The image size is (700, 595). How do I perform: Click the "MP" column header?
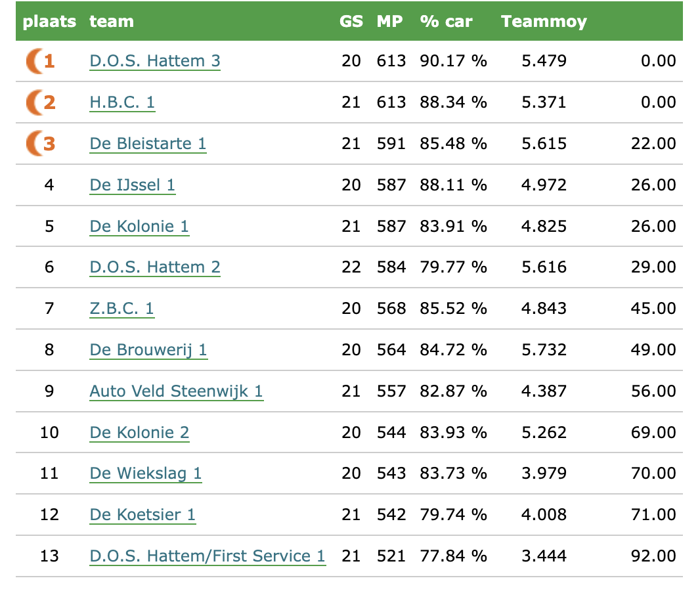(x=389, y=22)
